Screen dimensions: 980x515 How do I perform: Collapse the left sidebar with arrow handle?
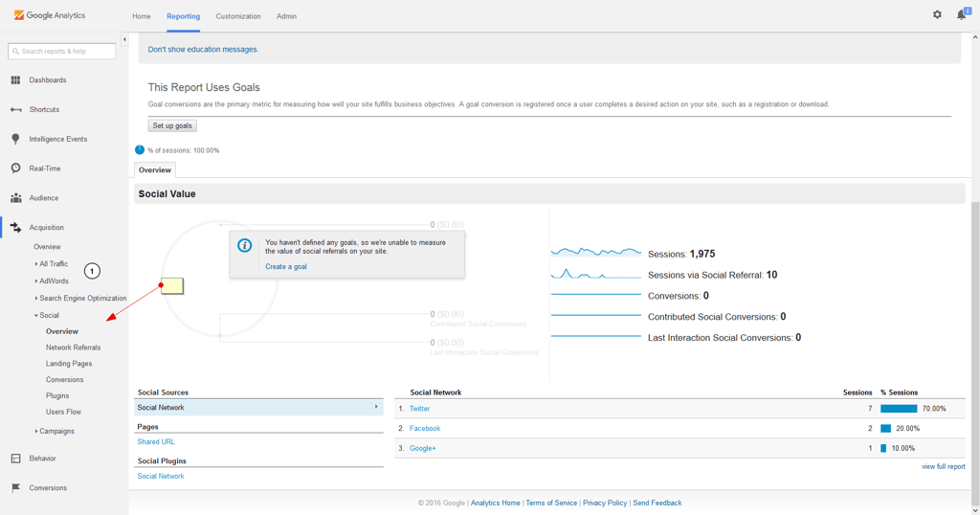tap(124, 39)
